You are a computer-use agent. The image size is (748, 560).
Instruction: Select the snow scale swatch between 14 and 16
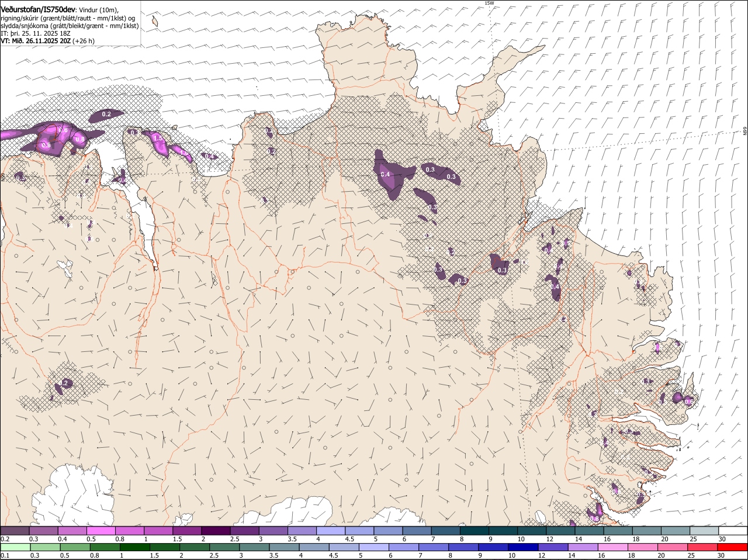click(x=590, y=531)
